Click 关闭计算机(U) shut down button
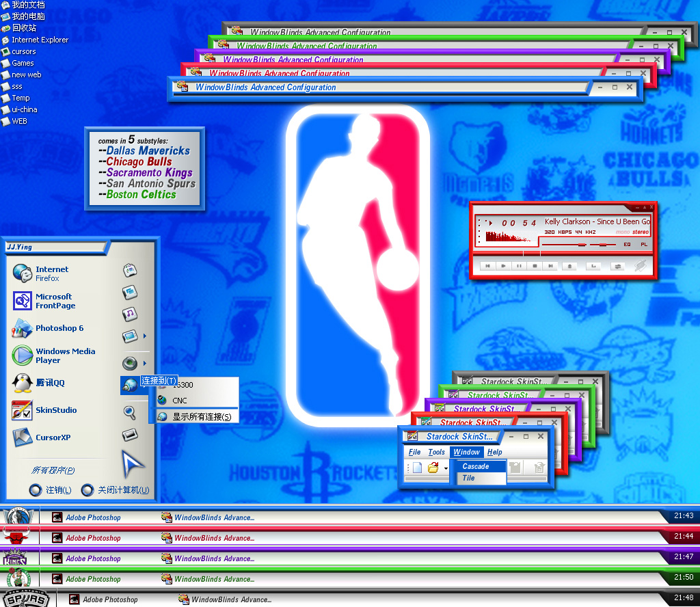 115,490
